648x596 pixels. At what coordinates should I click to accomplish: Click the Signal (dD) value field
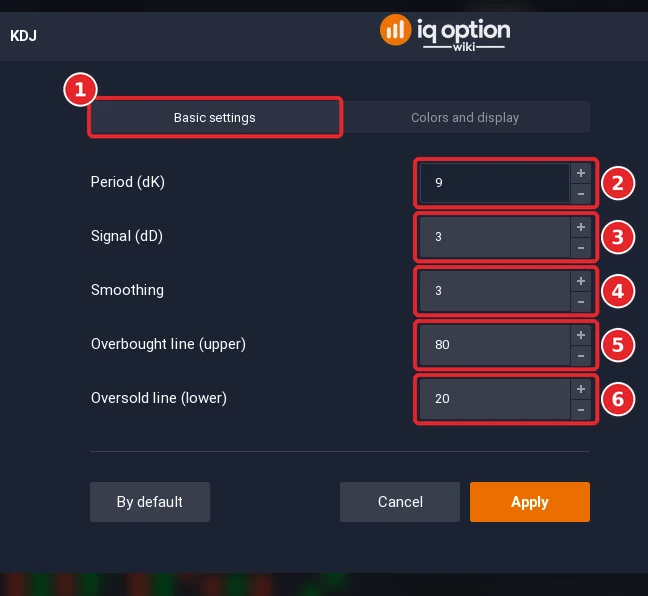pos(495,237)
